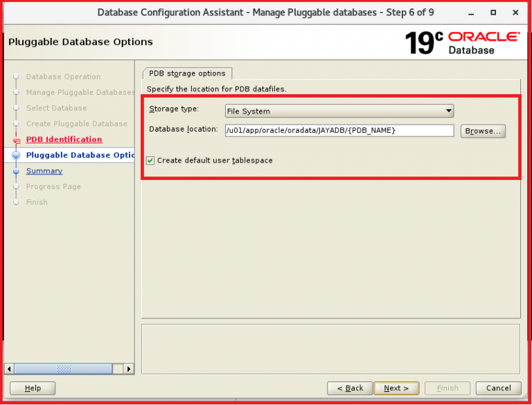Click the sidebar scroll left arrow
Viewport: 532px width, 405px height.
[9, 369]
